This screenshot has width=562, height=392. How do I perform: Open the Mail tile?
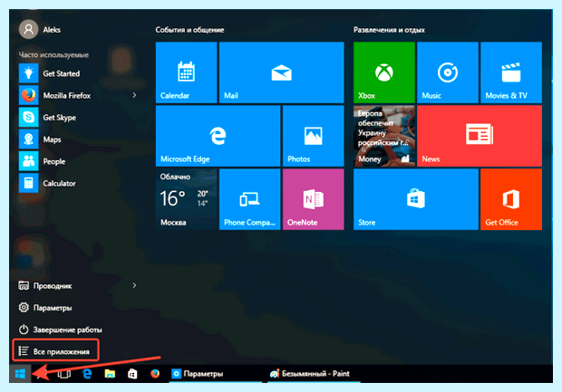(x=281, y=72)
